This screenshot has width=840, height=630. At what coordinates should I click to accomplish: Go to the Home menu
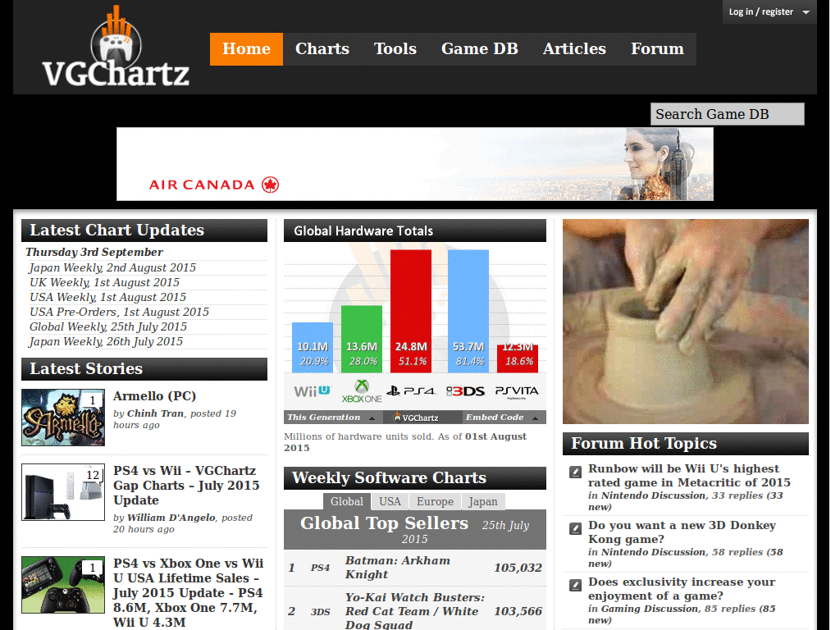(246, 49)
